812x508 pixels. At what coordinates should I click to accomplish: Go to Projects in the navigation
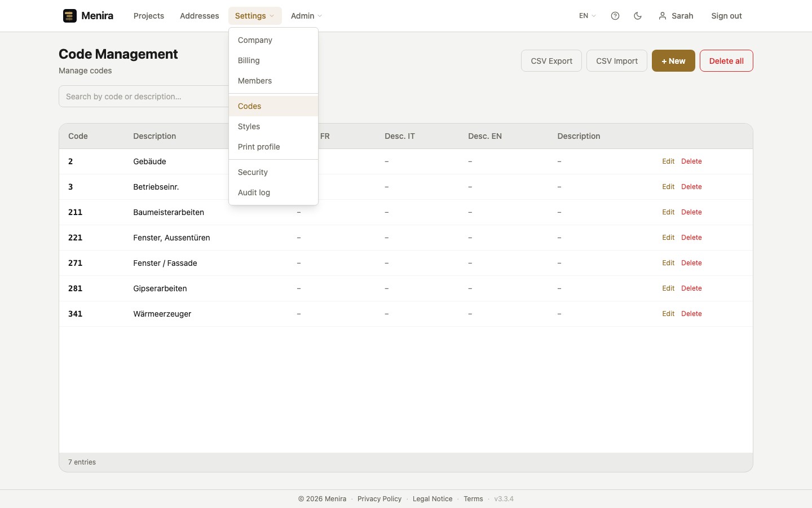pyautogui.click(x=149, y=16)
